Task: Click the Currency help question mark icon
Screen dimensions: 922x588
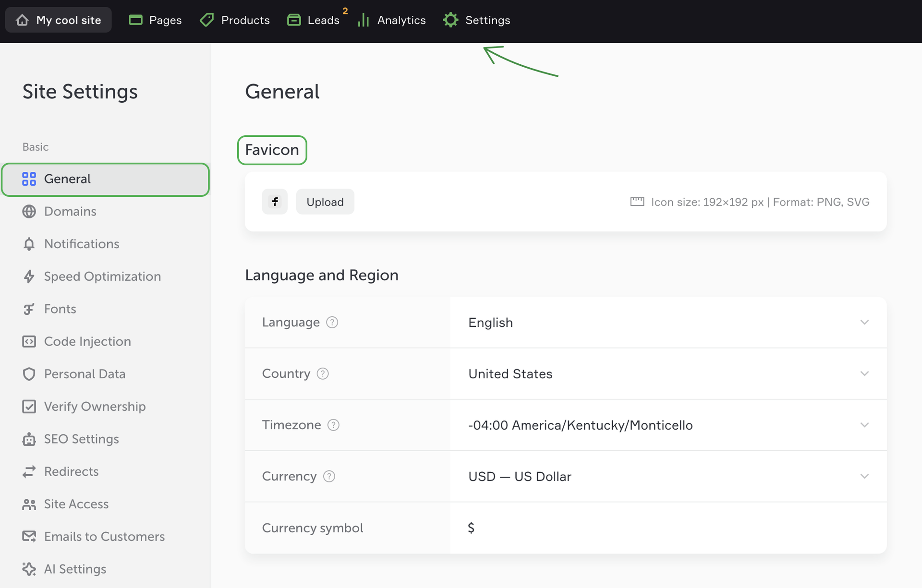Action: (329, 476)
